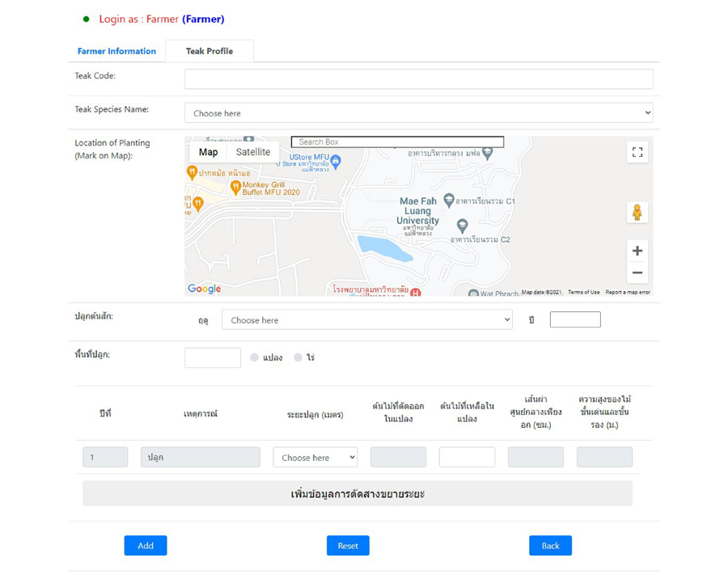Click the Reset button
This screenshot has width=728, height=579.
348,546
